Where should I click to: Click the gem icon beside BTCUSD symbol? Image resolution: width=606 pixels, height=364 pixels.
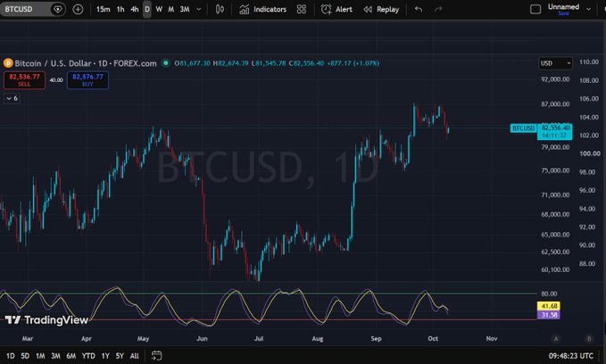58,9
